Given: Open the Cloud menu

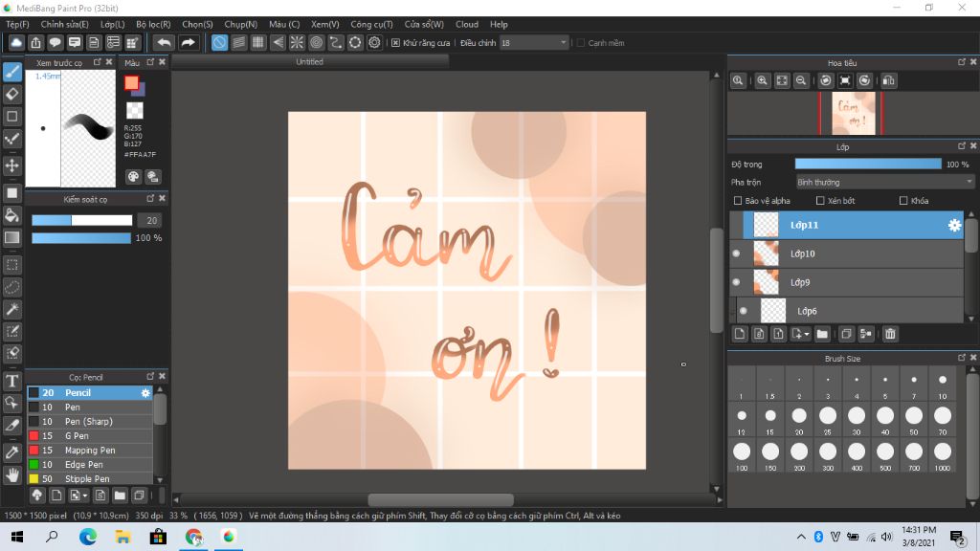Looking at the screenshot, I should coord(467,24).
